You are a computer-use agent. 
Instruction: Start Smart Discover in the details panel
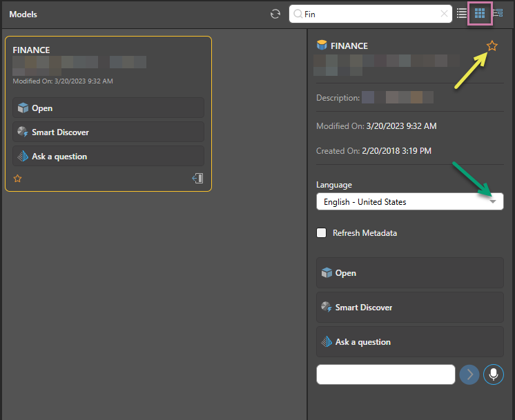tap(410, 308)
